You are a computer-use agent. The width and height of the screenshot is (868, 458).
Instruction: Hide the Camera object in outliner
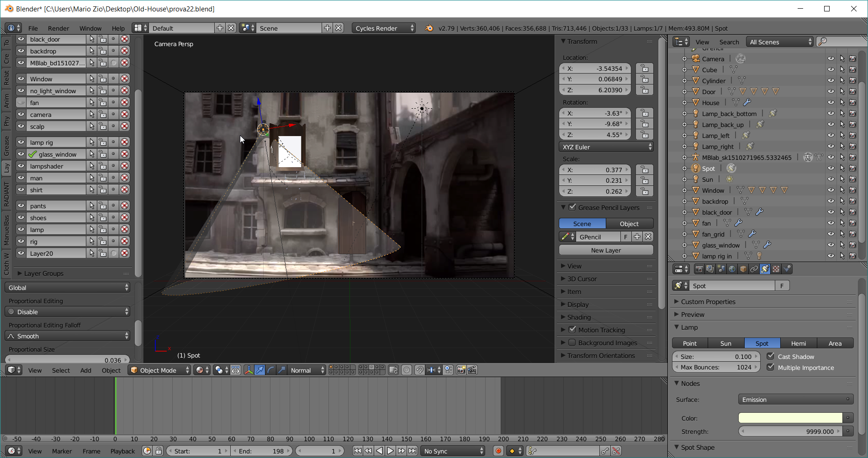pyautogui.click(x=831, y=59)
